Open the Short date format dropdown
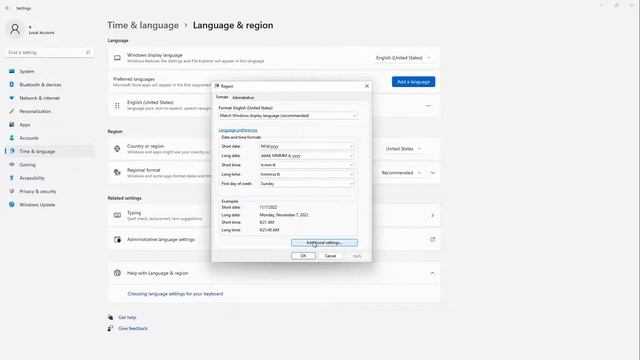The image size is (640, 360). 307,146
